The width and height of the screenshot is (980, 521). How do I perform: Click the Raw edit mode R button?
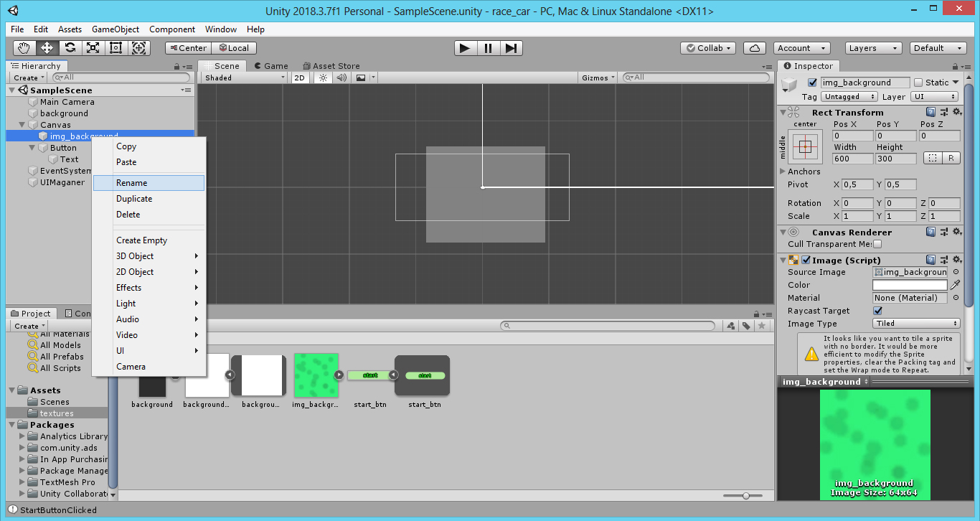[951, 158]
